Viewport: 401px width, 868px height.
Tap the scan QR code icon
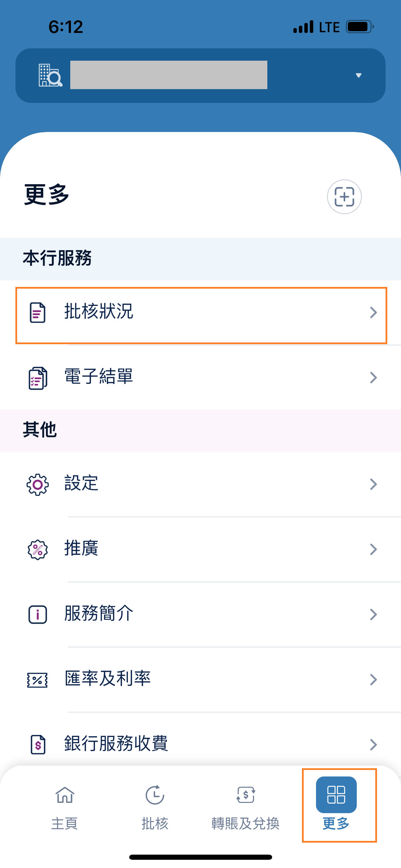[x=344, y=197]
